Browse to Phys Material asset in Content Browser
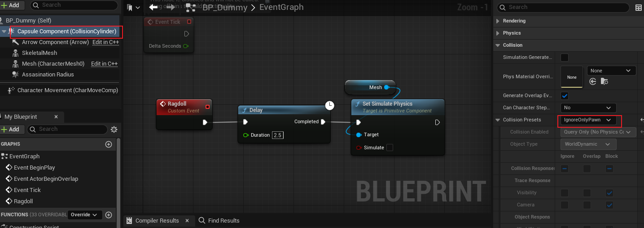The width and height of the screenshot is (644, 228). click(605, 81)
